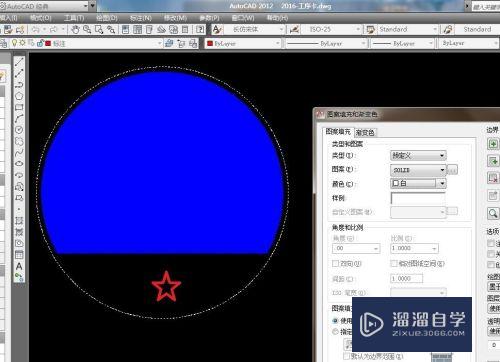Viewport: 500px width, 362px height.
Task: Open the layer list dropdown
Action: (86, 43)
